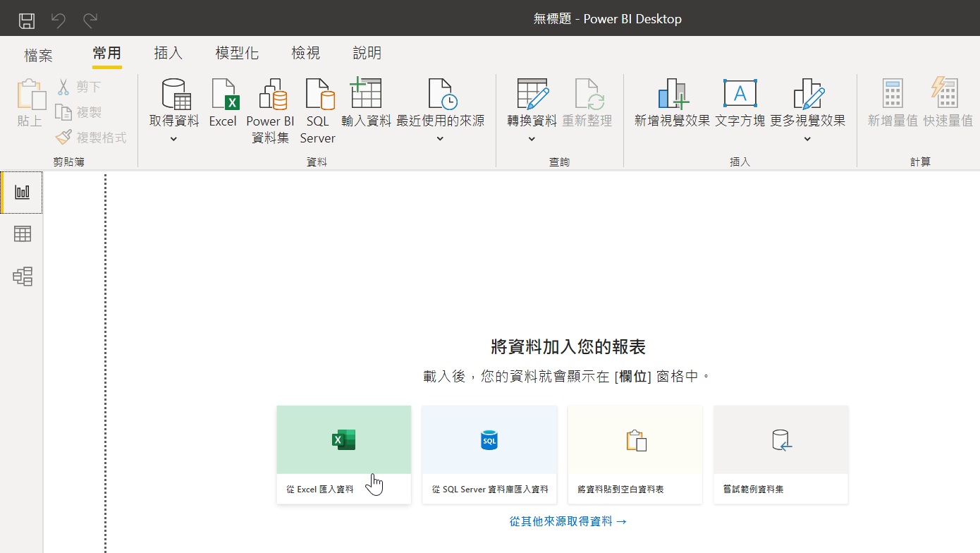Click the 剪下 (Cut) scissors icon
This screenshot has width=980, height=553.
(x=63, y=87)
